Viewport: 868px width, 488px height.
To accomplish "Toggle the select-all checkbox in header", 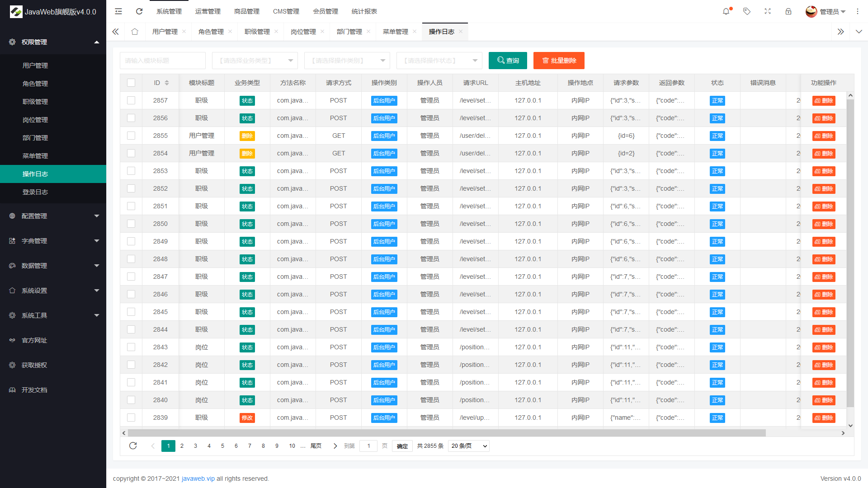I will 131,83.
